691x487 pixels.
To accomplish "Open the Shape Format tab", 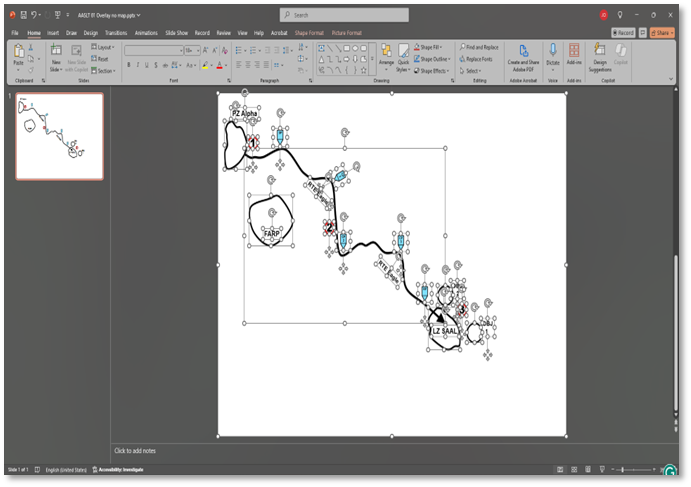I will point(309,32).
